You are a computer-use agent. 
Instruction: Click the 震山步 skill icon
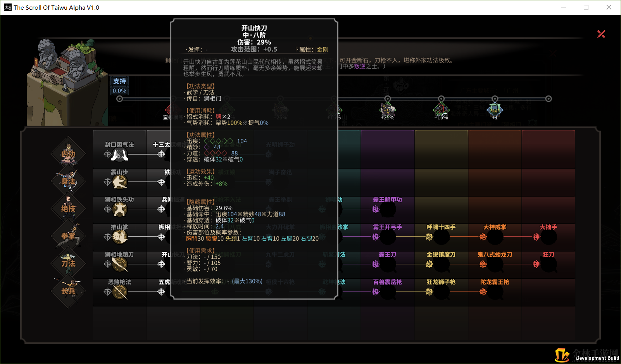pos(120,182)
